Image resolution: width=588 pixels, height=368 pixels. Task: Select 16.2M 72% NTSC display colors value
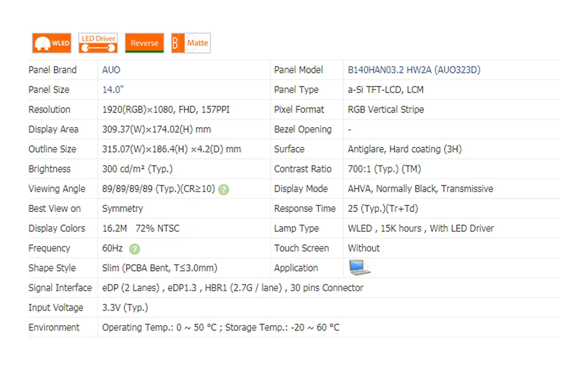click(141, 228)
